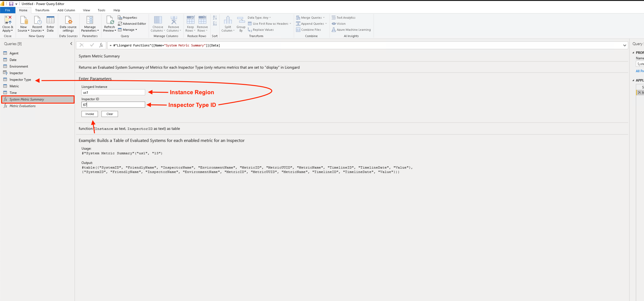The image size is (644, 301).
Task: Click the Invoke button
Action: [90, 114]
